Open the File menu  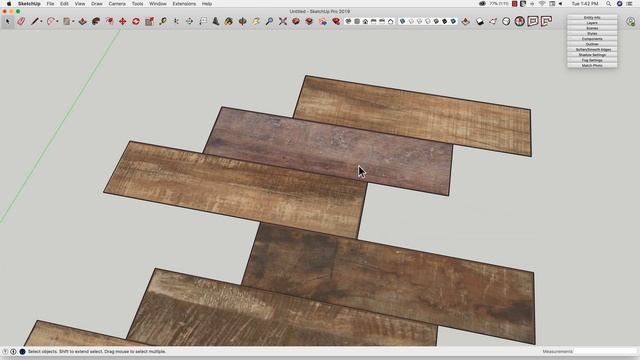pyautogui.click(x=50, y=4)
